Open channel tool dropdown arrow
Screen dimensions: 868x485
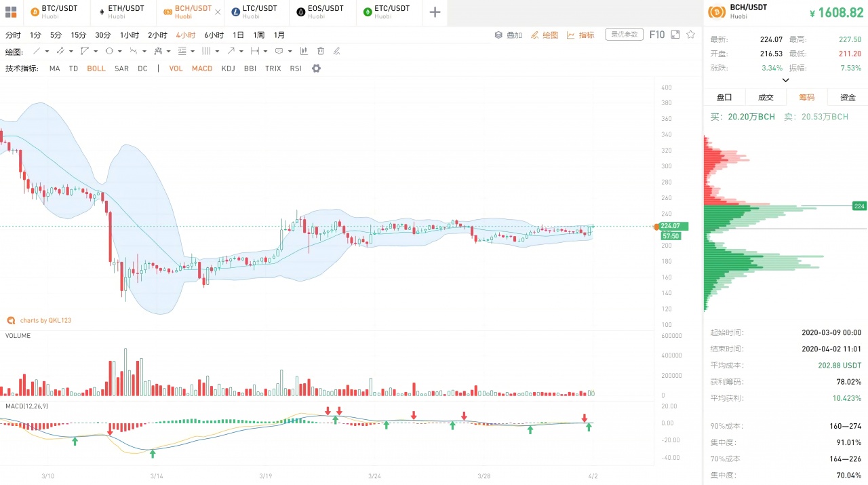pyautogui.click(x=71, y=52)
